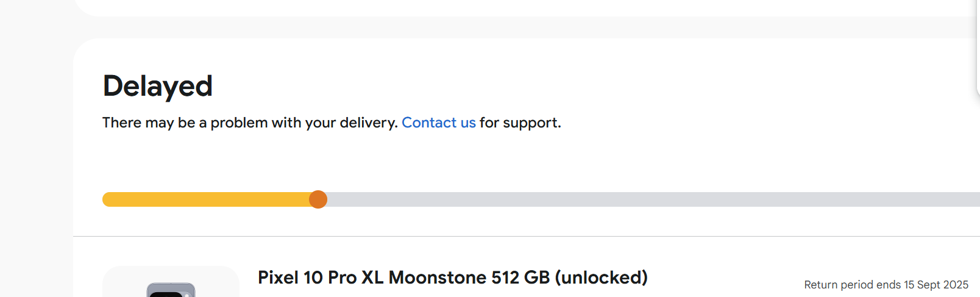
Task: Click the delivery problem message text
Action: [250, 123]
